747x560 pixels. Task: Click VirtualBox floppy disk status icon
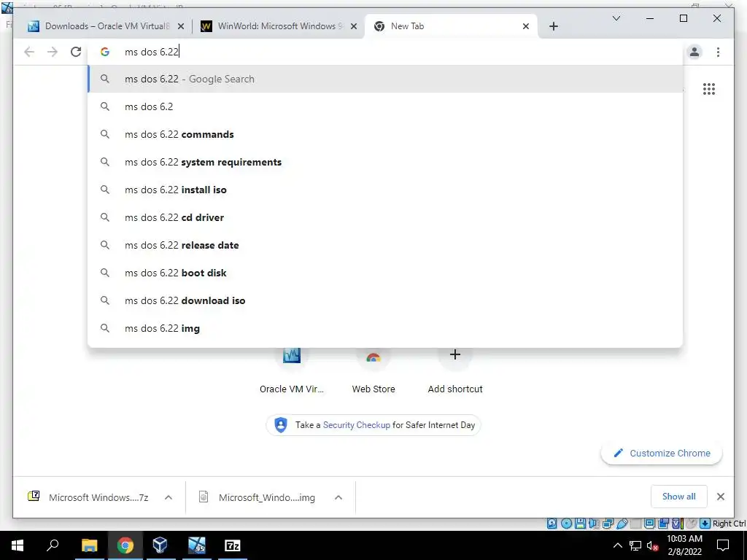point(580,524)
